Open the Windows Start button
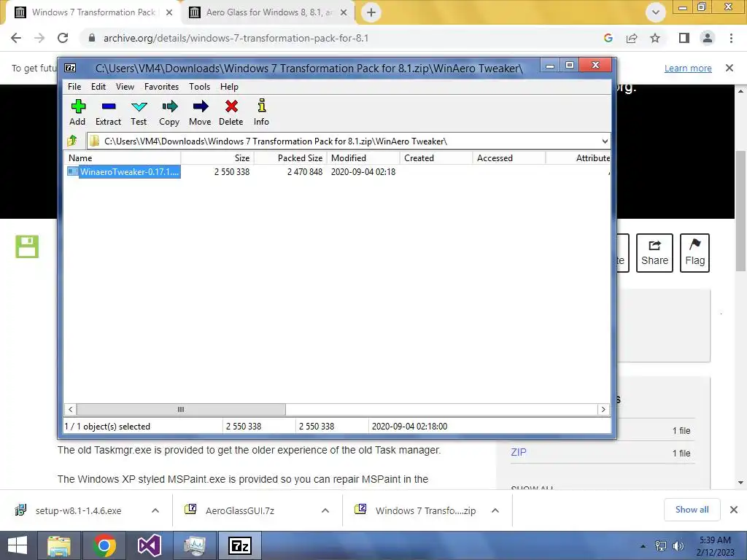 click(18, 545)
